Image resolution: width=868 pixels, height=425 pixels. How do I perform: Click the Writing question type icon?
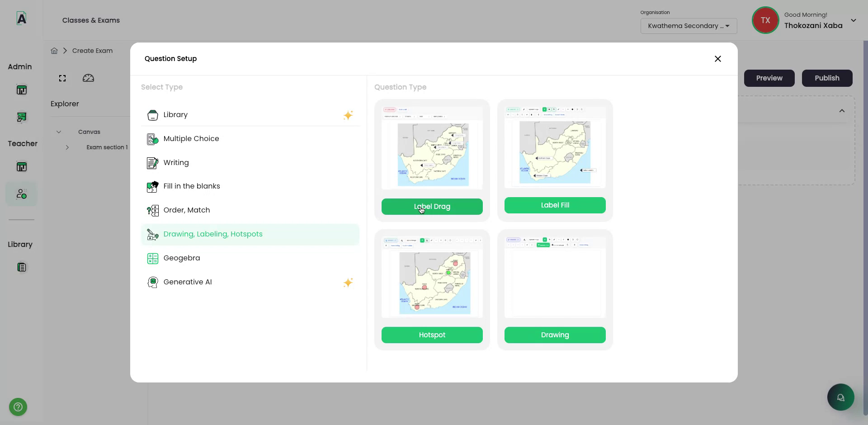[152, 163]
